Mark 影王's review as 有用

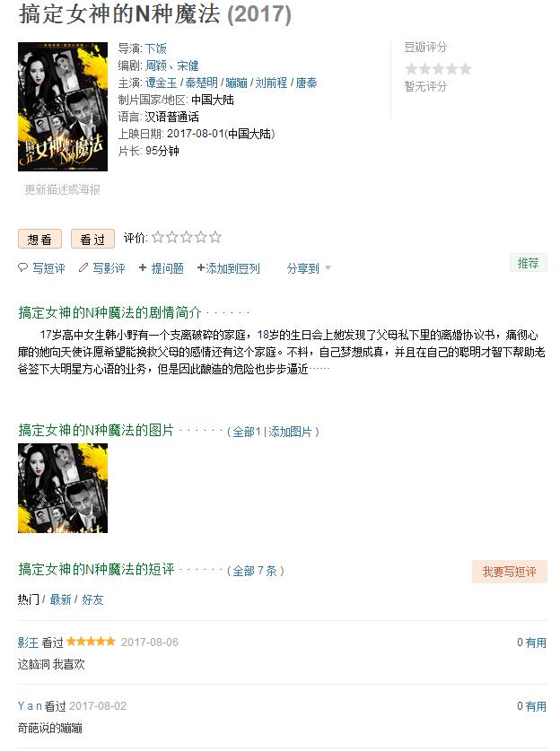536,643
